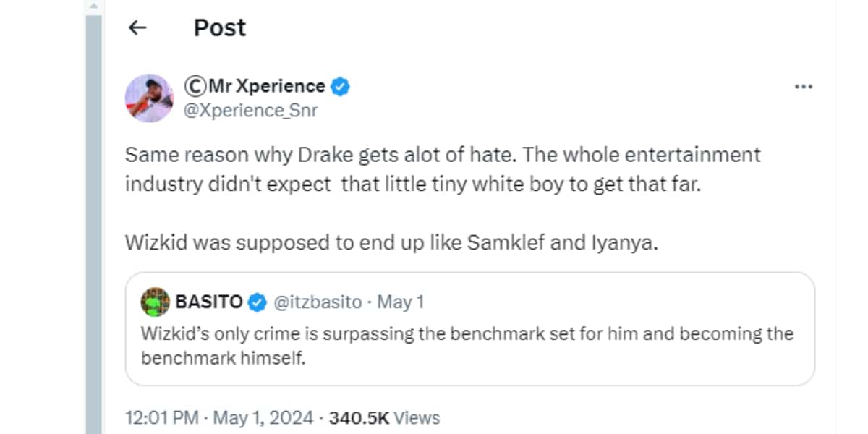This screenshot has width=868, height=434.
Task: Click the May 1 date on quoted post
Action: pos(401,302)
